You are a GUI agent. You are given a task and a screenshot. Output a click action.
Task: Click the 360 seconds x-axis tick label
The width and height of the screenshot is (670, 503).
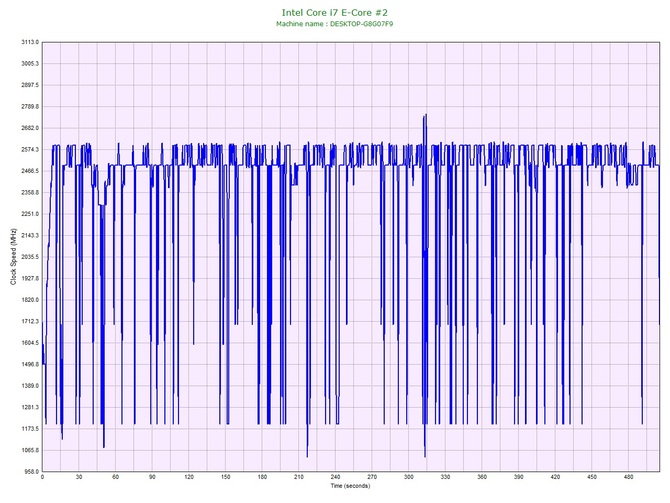[x=482, y=477]
